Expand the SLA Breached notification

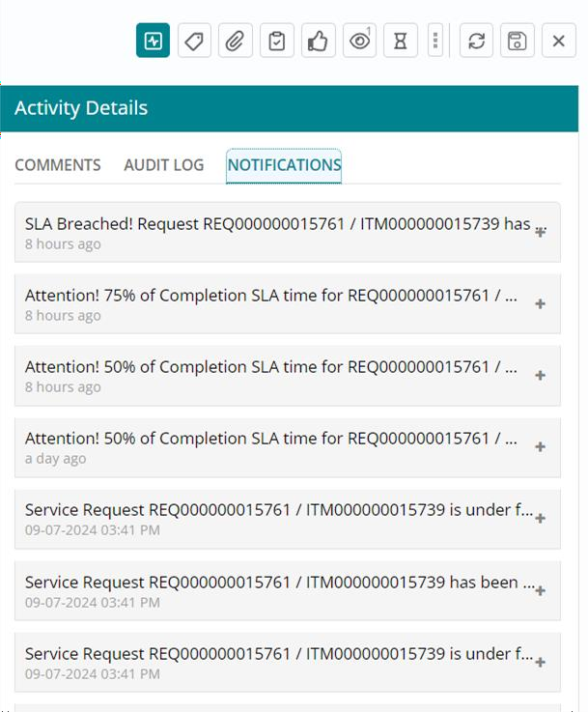[541, 232]
